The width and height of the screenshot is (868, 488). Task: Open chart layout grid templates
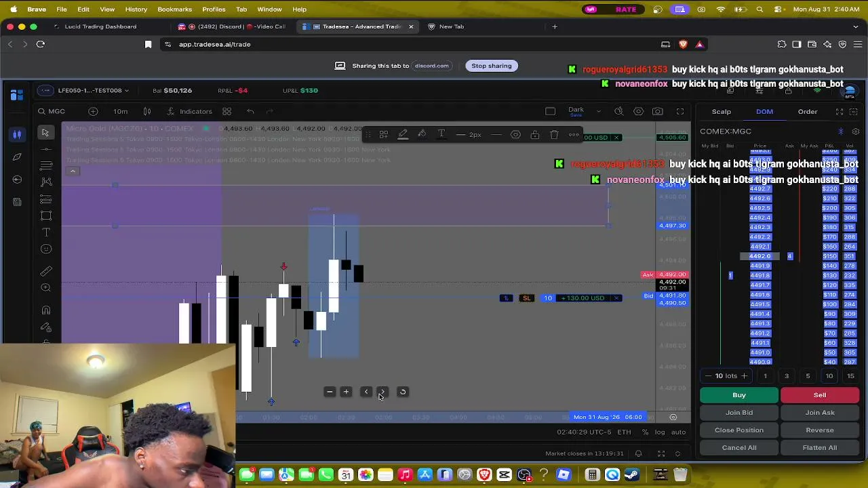227,111
